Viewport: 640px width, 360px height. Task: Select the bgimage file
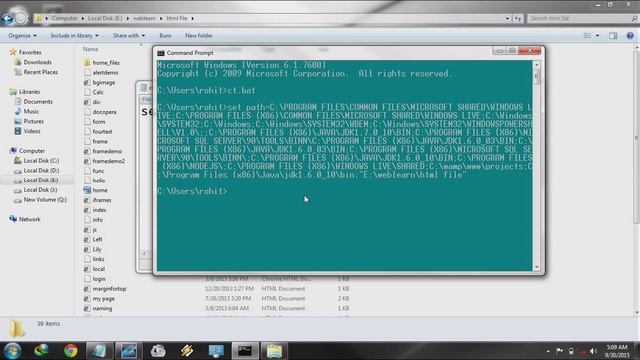click(103, 82)
